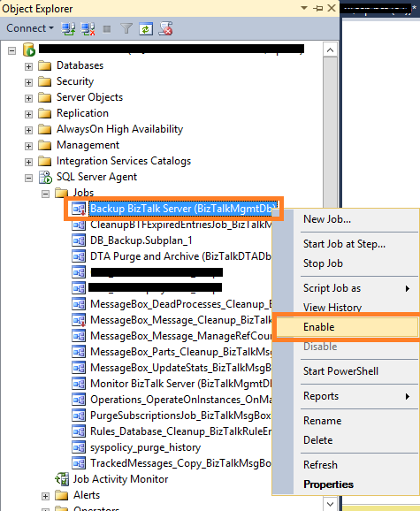Select AlwaysOn High Availability tree item
The height and width of the screenshot is (511, 420).
pyautogui.click(x=119, y=129)
